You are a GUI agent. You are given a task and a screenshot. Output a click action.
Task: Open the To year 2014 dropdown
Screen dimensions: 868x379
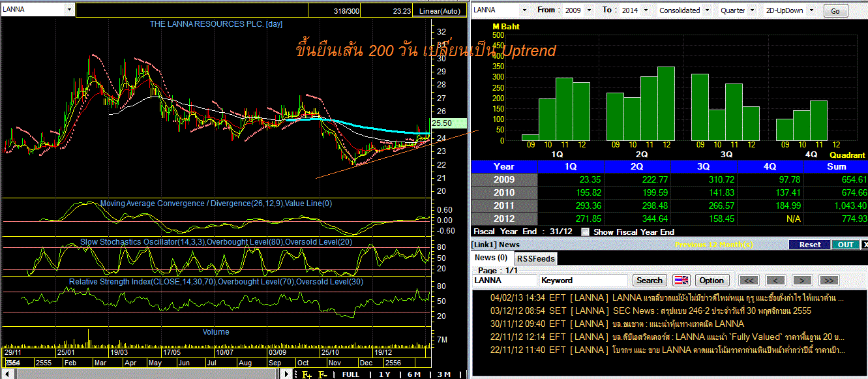645,10
